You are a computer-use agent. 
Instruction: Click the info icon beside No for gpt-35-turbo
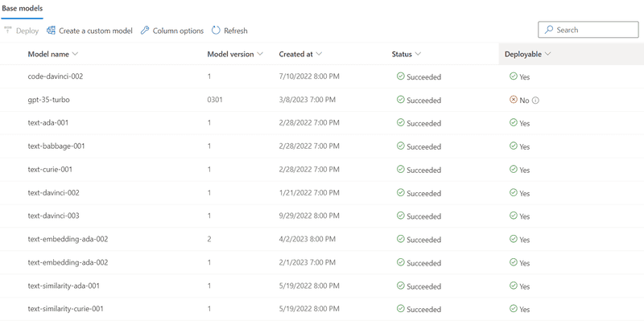point(535,100)
